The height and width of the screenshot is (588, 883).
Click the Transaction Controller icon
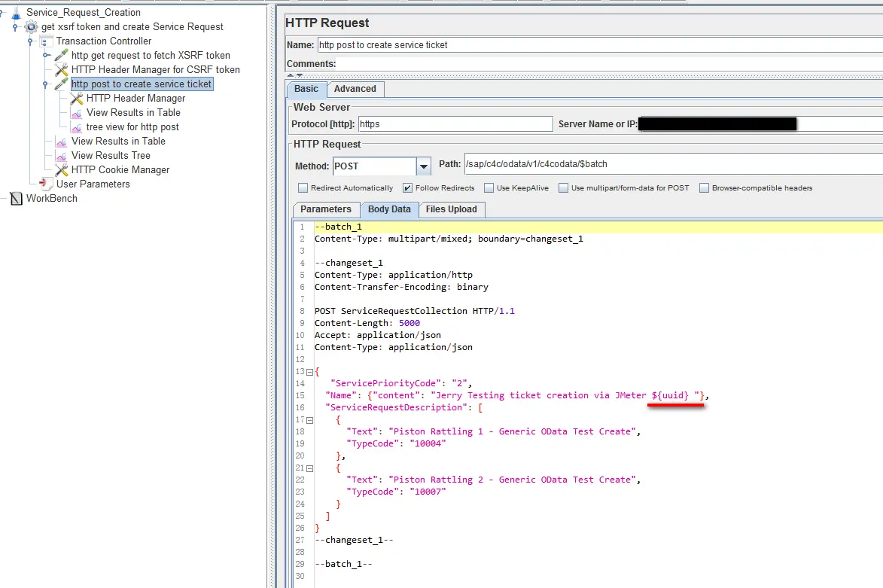pos(46,41)
